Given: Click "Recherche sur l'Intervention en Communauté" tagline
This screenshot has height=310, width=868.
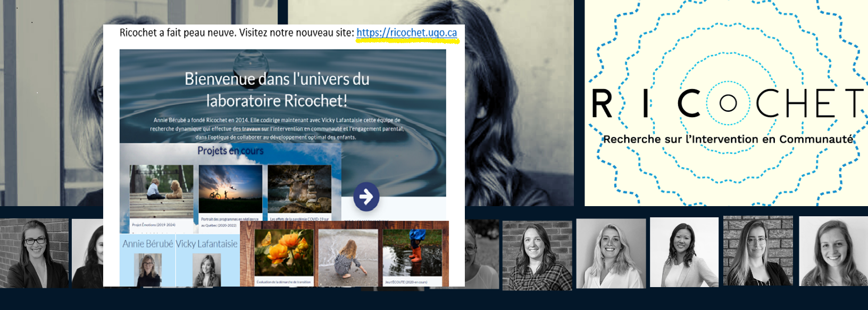Looking at the screenshot, I should 728,140.
